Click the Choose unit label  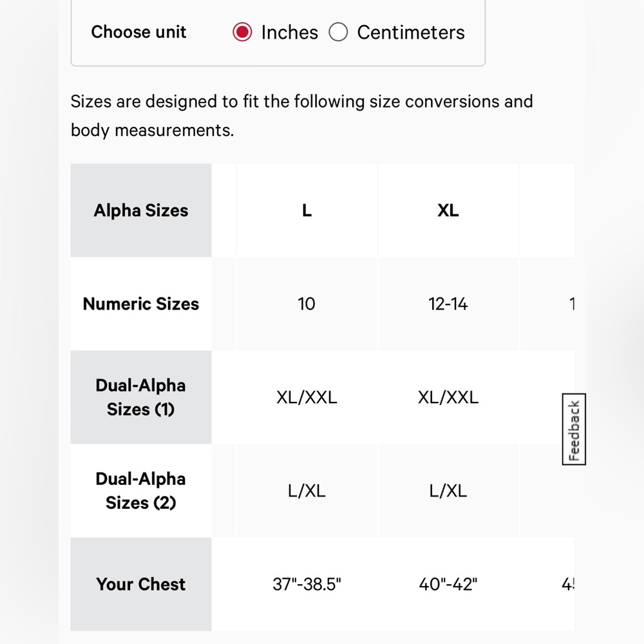(x=138, y=32)
